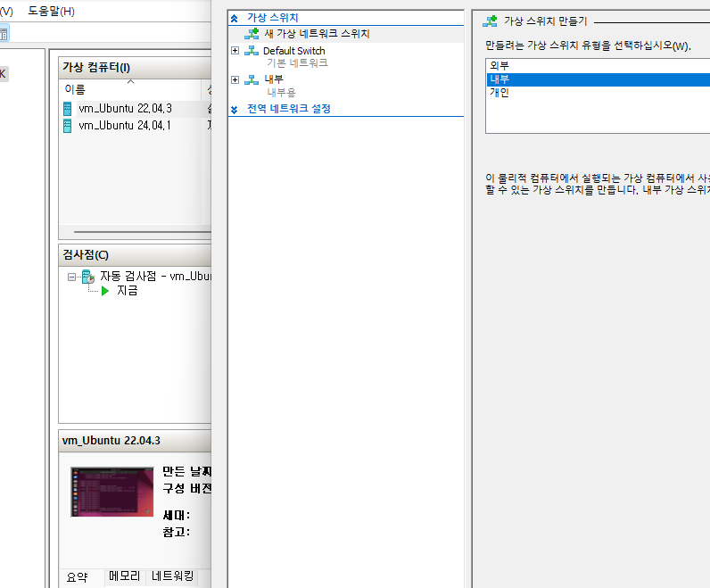Image resolution: width=710 pixels, height=588 pixels.
Task: Expand the 전역 네트워크 설정 section chevron
Action: point(235,109)
